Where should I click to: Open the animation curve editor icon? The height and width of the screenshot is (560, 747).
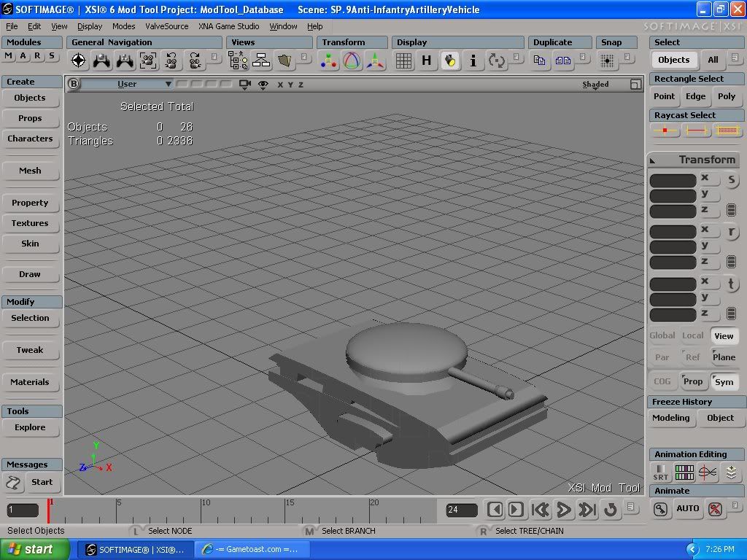pyautogui.click(x=708, y=472)
